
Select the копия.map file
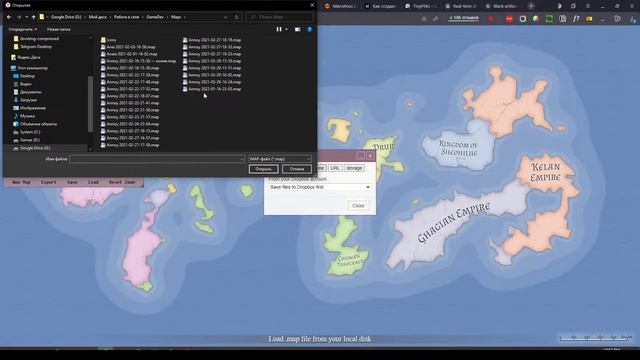[138, 61]
